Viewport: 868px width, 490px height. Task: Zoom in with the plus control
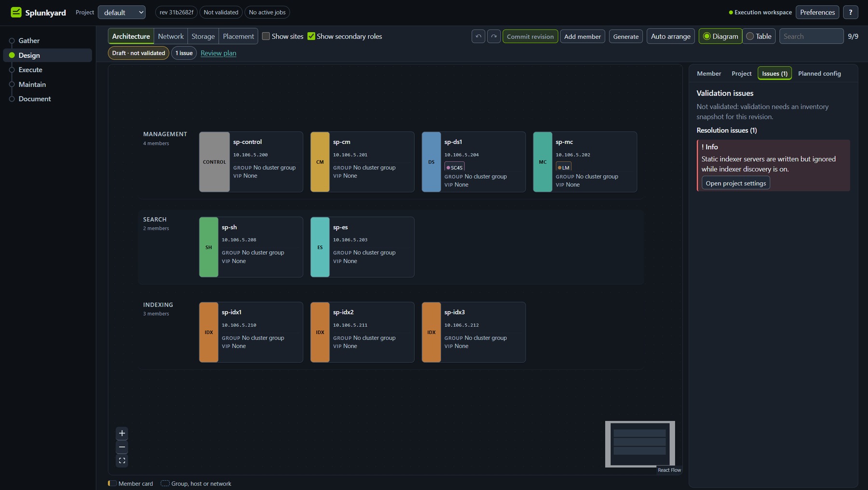click(122, 433)
